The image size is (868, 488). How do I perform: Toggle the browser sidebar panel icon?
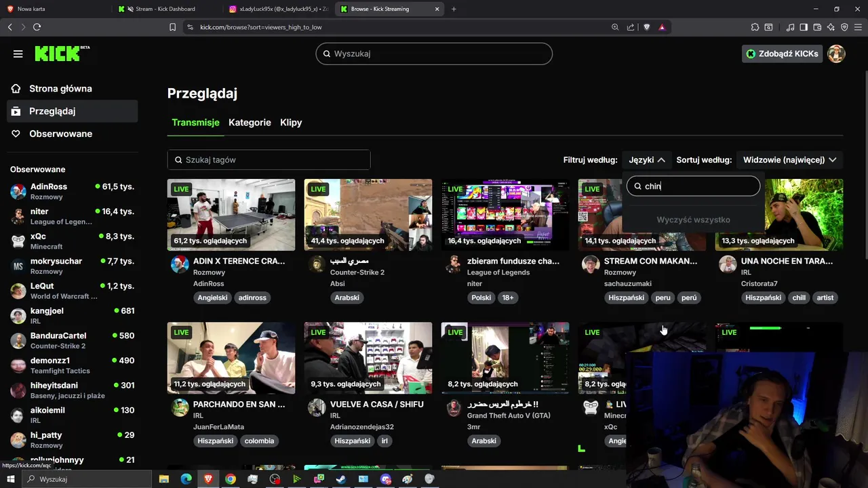804,27
